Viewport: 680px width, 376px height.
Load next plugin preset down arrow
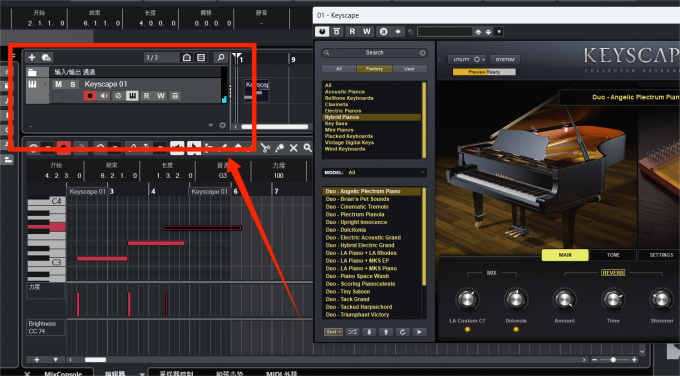[x=488, y=32]
